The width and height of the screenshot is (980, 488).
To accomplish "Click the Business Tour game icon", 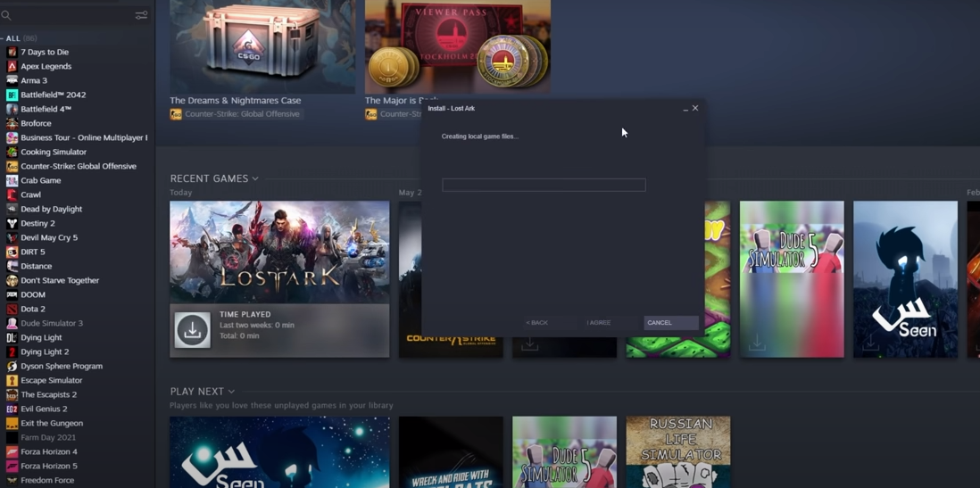I will [x=12, y=137].
